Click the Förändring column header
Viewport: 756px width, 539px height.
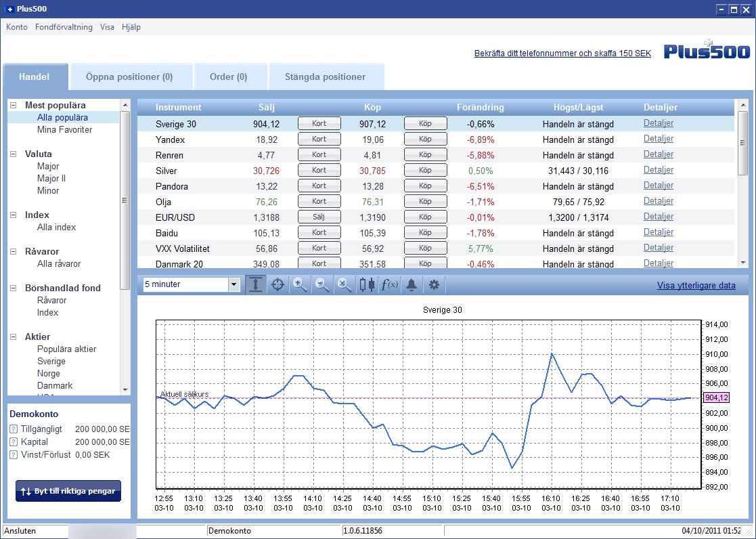coord(481,107)
